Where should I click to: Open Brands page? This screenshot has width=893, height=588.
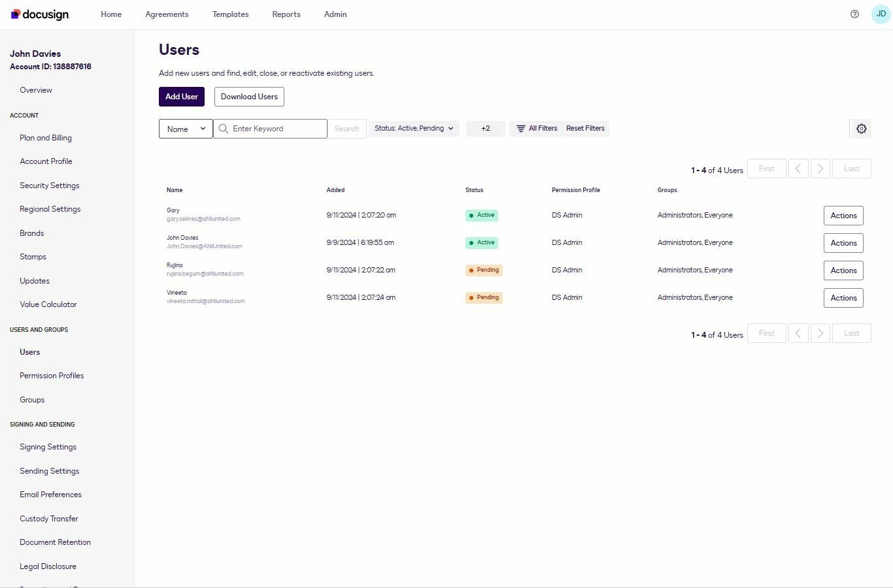click(x=32, y=233)
